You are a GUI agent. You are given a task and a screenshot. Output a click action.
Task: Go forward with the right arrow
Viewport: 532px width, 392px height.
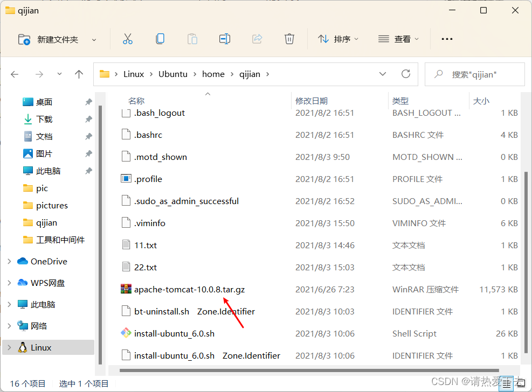point(39,74)
